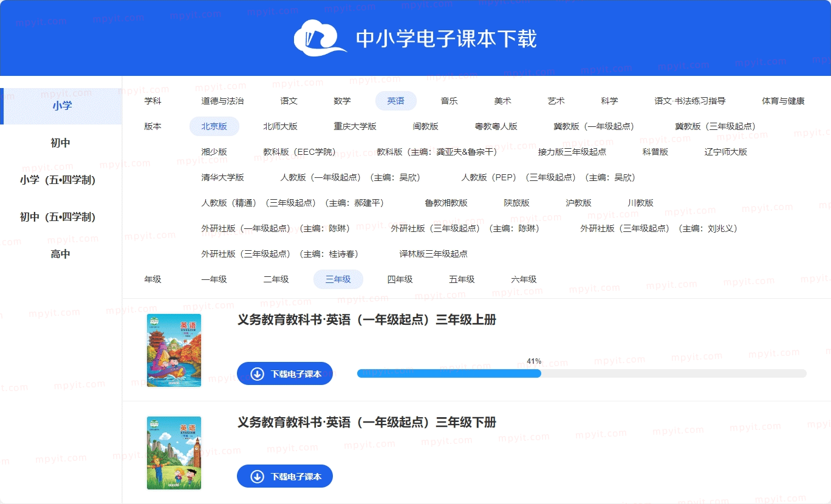The height and width of the screenshot is (504, 831).
Task: Select the 小学 sidebar tab
Action: (61, 106)
